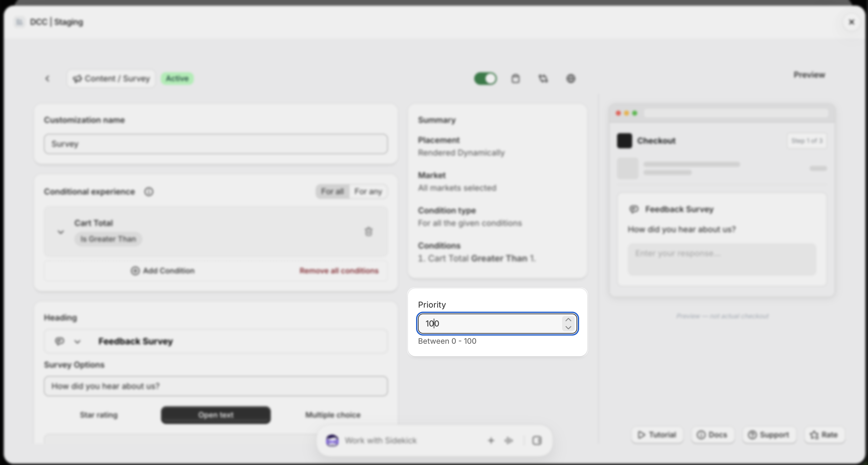The width and height of the screenshot is (868, 465).
Task: Select the Multiple choice tab
Action: tap(333, 415)
